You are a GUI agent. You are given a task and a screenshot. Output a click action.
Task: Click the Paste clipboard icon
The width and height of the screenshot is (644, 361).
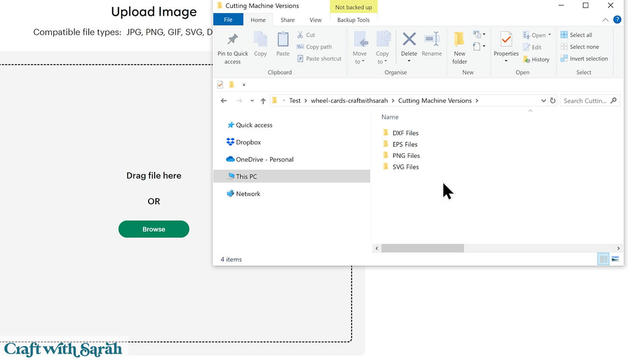pos(283,39)
